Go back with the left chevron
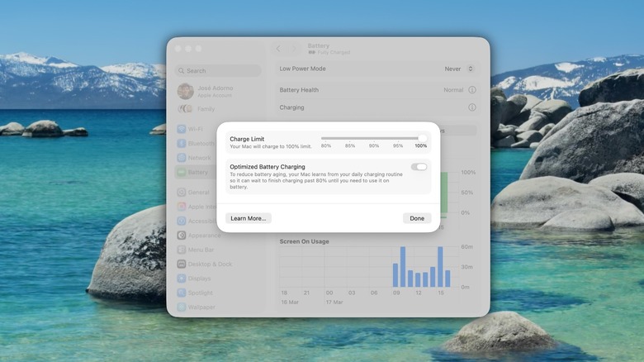The width and height of the screenshot is (644, 362). pos(278,49)
